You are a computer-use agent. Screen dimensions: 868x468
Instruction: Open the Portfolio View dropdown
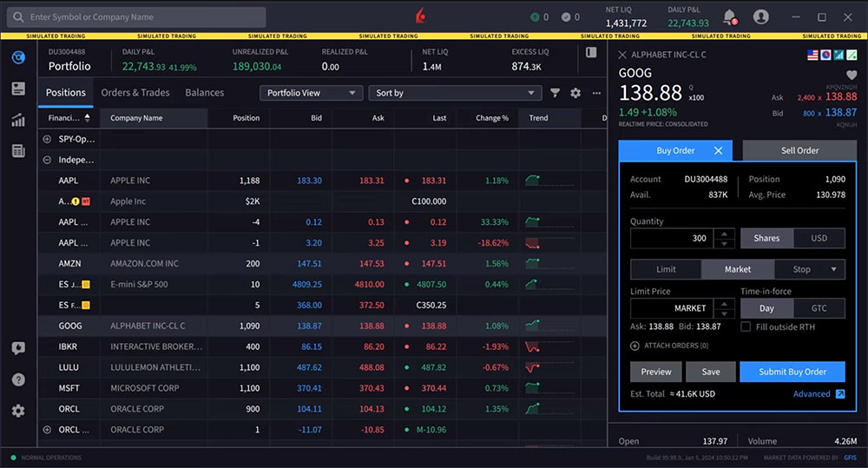coord(312,93)
